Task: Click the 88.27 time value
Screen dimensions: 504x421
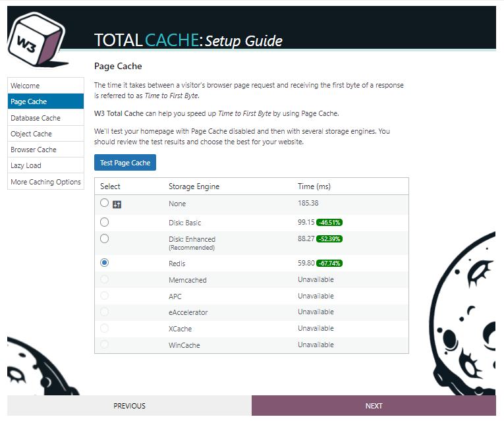Action: click(x=306, y=239)
